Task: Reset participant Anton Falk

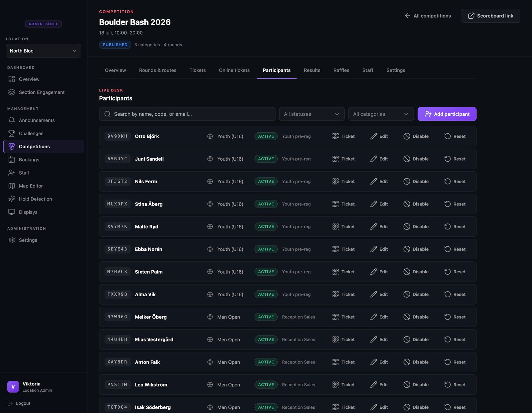Action: (455, 362)
